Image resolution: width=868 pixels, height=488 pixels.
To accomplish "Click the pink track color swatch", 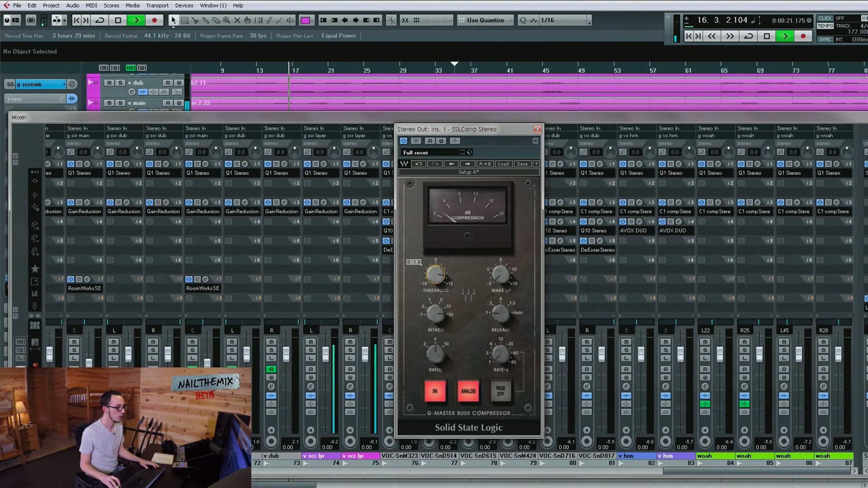I will click(306, 20).
